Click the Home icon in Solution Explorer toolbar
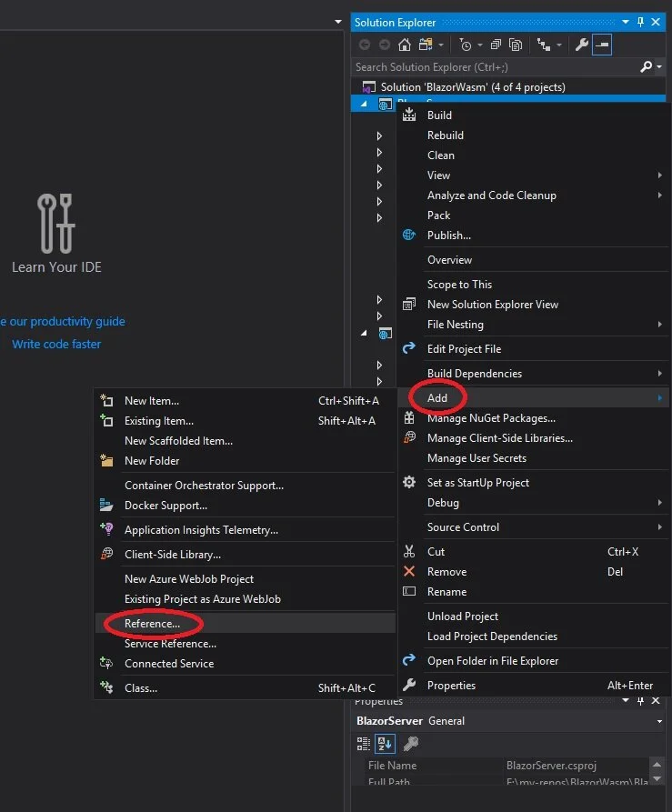Viewport: 672px width, 812px height. 405,45
